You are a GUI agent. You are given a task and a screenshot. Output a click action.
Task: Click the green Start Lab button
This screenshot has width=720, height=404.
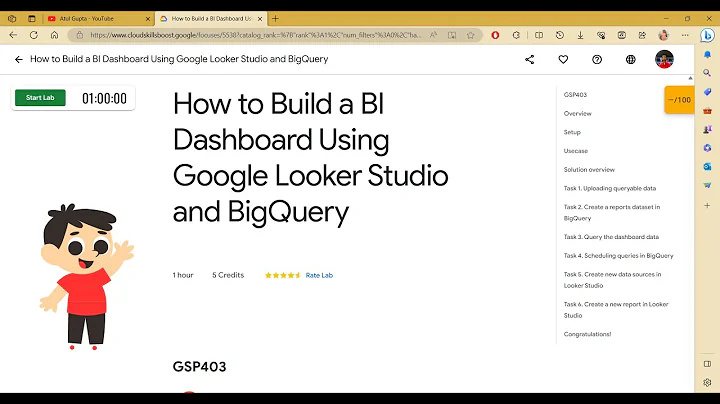coord(40,98)
